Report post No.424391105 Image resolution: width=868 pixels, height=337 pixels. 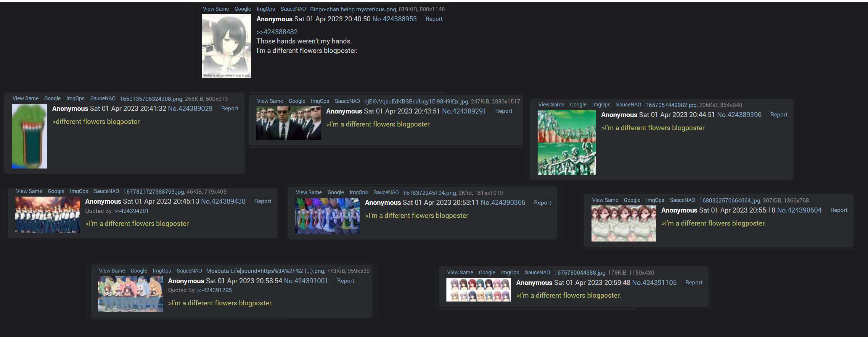pos(693,283)
